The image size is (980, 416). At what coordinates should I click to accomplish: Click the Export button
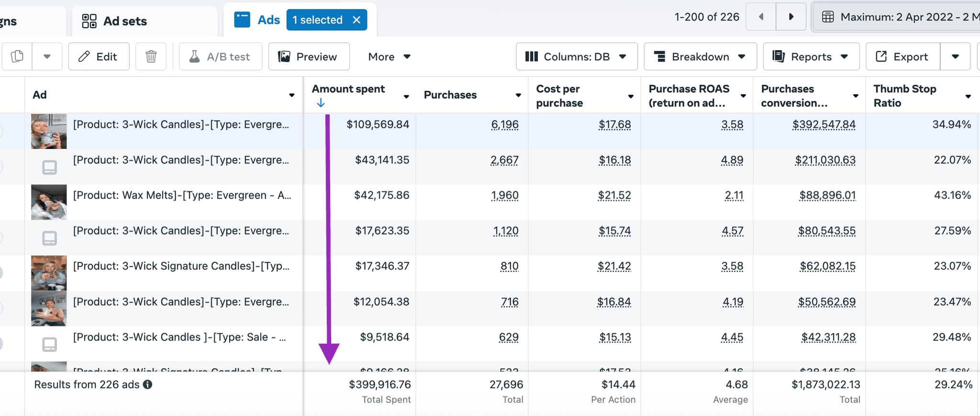coord(902,56)
